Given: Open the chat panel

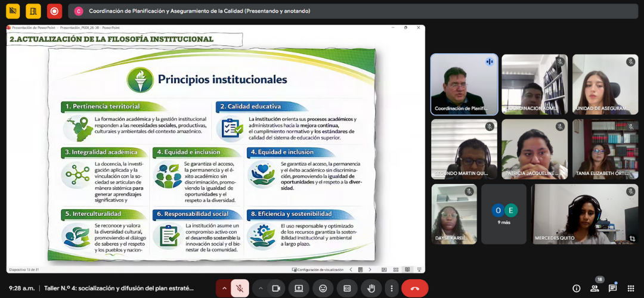Looking at the screenshot, I should click(612, 288).
